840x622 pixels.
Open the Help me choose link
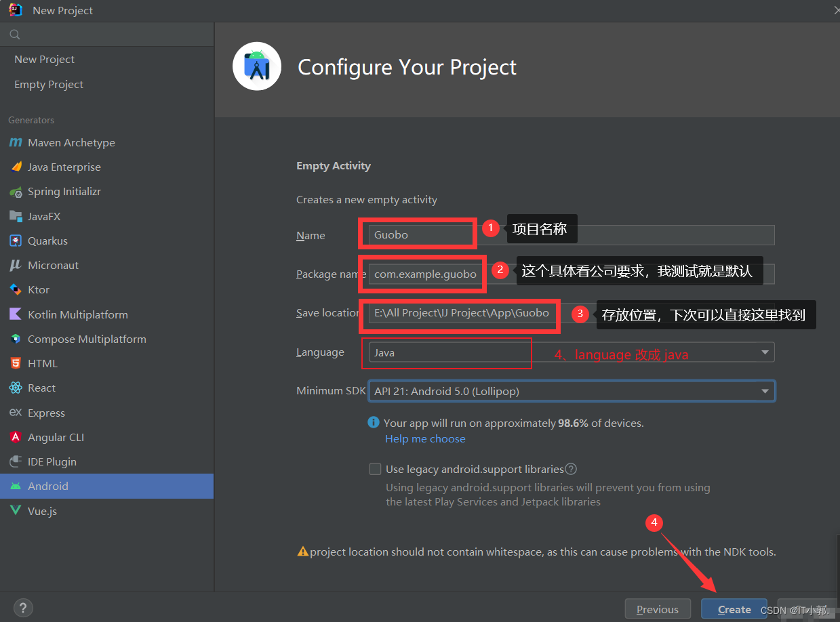click(x=425, y=438)
